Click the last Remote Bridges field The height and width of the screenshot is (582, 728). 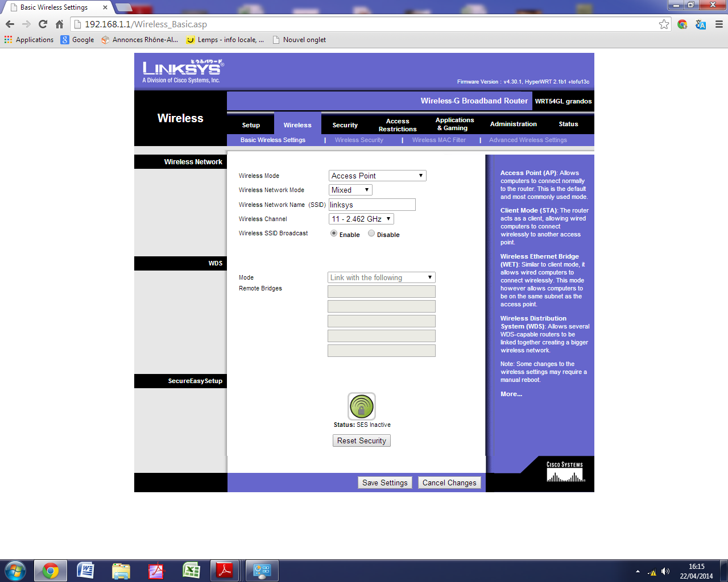tap(382, 351)
